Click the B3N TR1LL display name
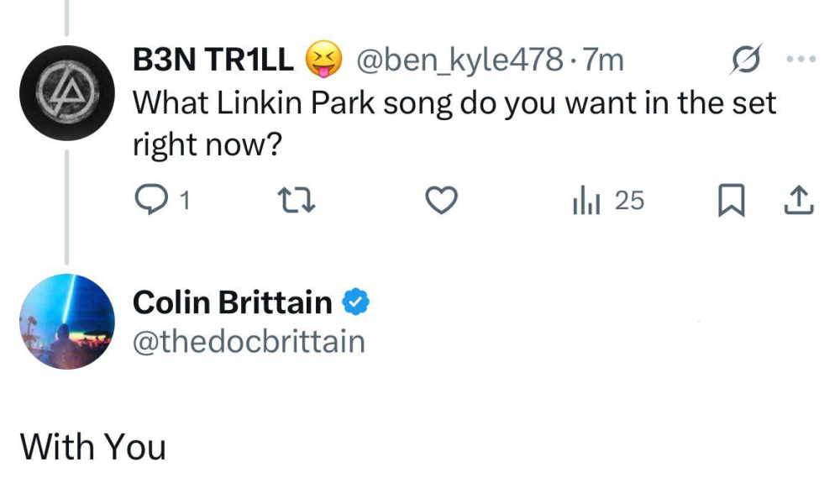The image size is (840, 504). coord(213,60)
